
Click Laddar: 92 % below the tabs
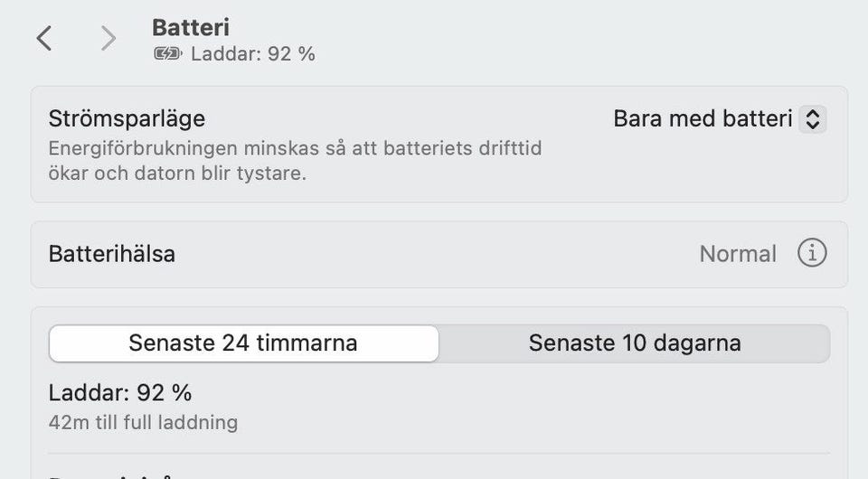(120, 393)
